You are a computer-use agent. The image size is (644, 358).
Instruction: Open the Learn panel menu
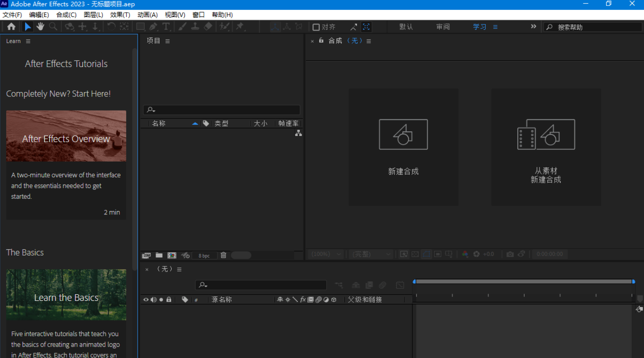[28, 41]
